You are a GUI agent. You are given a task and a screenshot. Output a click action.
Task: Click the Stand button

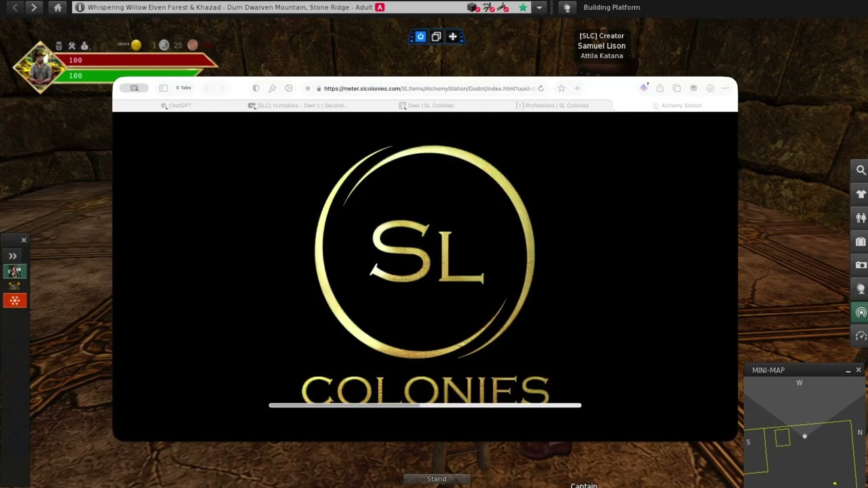pos(437,479)
